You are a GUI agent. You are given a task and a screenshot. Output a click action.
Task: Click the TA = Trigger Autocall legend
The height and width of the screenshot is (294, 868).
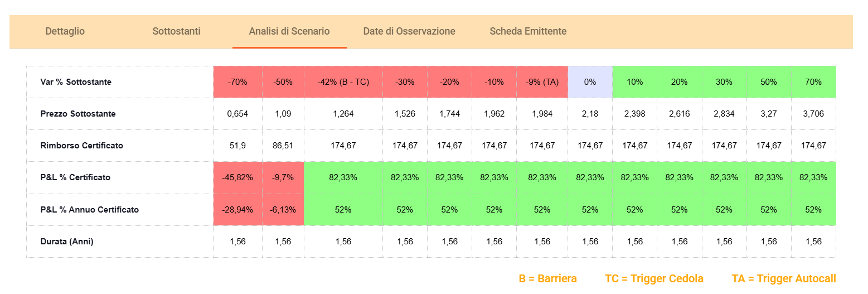(783, 278)
